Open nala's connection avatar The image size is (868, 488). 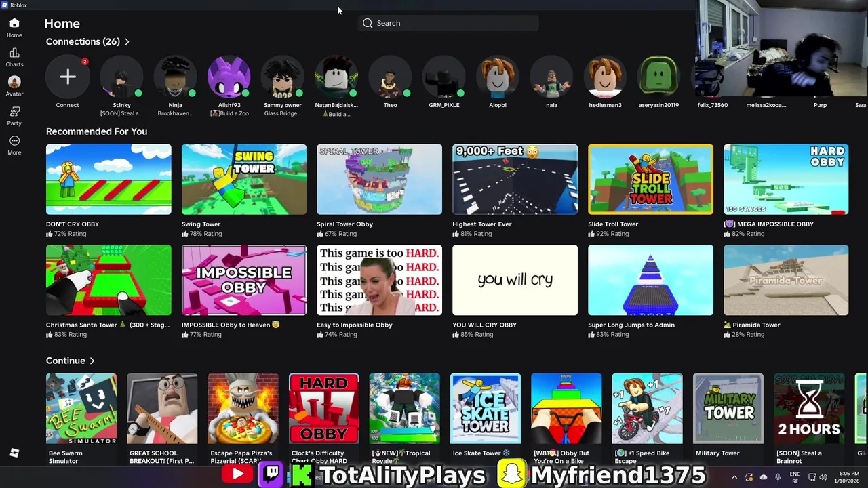click(551, 77)
